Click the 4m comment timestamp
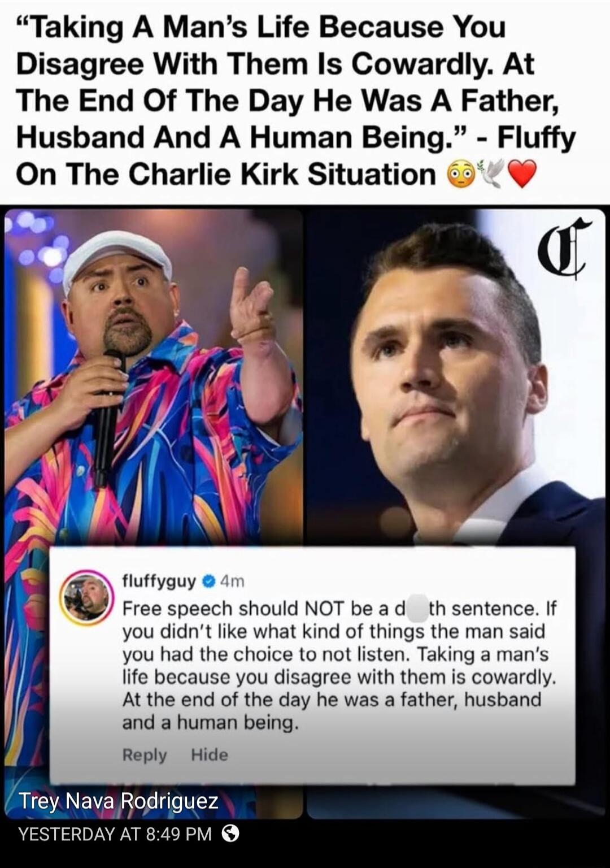This screenshot has width=610, height=868. 232,581
